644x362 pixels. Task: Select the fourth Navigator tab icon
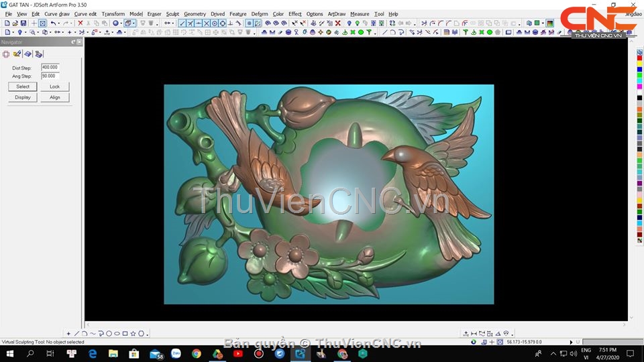pyautogui.click(x=39, y=54)
